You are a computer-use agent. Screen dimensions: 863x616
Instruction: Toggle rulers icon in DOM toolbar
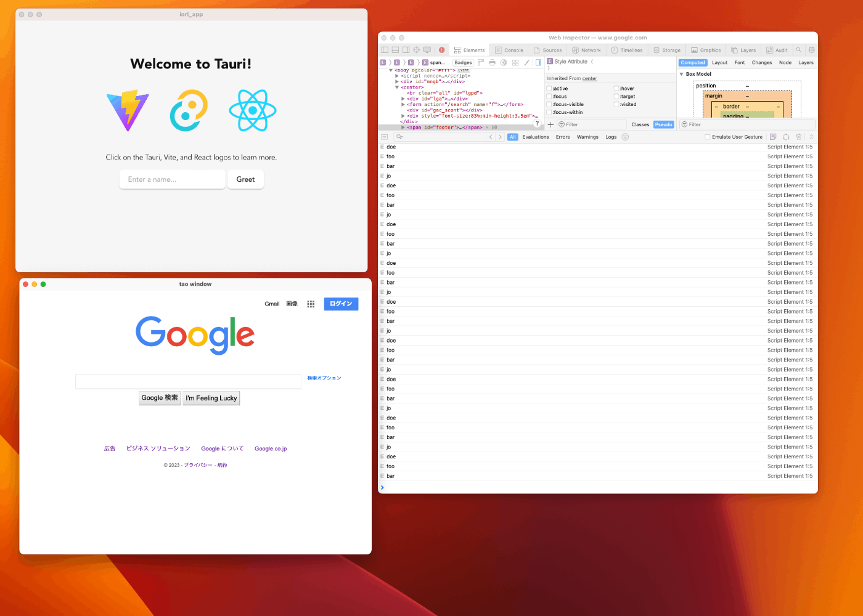click(x=481, y=62)
